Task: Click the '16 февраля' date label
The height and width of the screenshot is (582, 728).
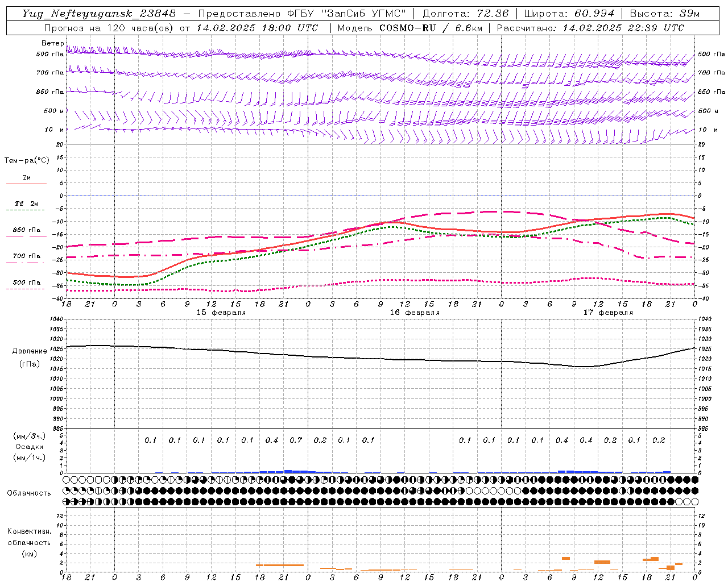Action: click(x=415, y=313)
